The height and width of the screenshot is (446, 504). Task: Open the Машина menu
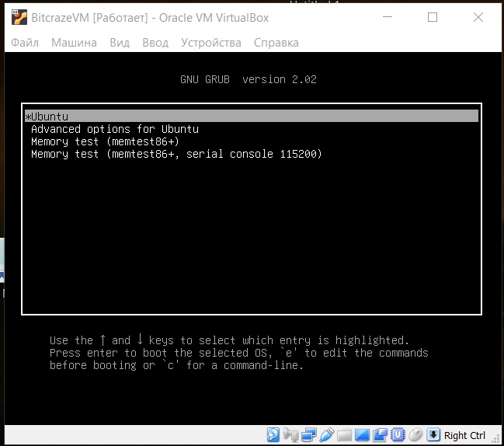(x=74, y=43)
